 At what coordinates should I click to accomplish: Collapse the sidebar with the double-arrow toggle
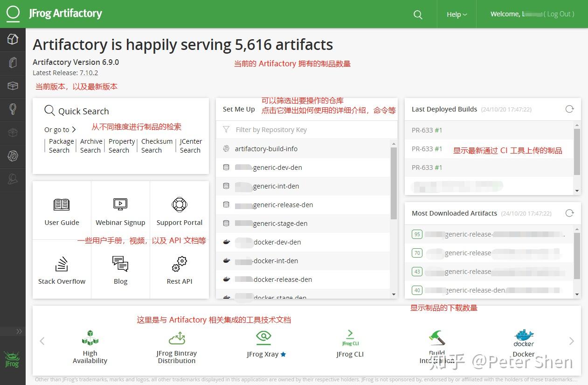point(19,331)
